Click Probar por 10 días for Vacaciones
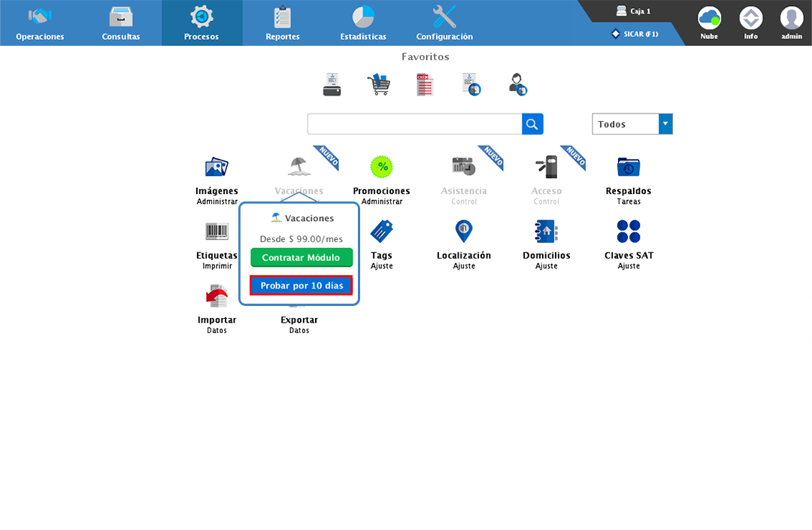The width and height of the screenshot is (812, 530). [301, 286]
